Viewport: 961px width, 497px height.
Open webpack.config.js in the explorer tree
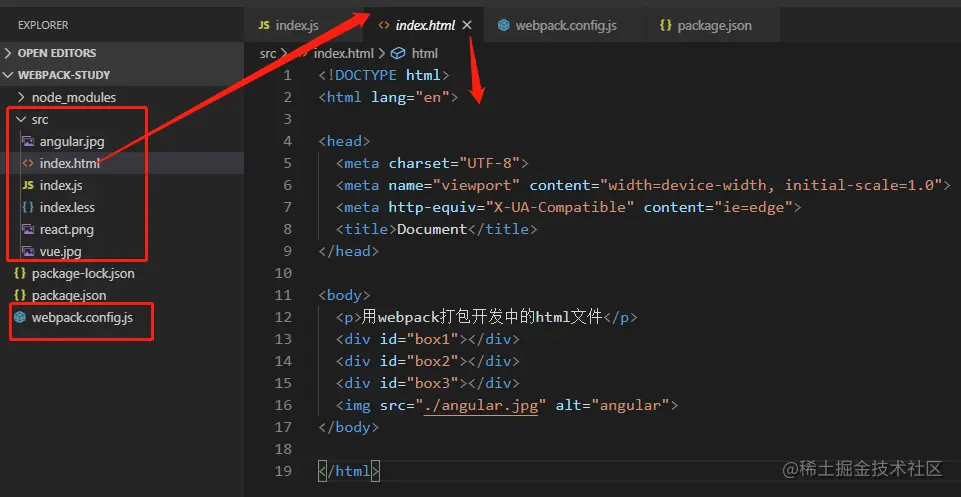[x=123, y=317]
